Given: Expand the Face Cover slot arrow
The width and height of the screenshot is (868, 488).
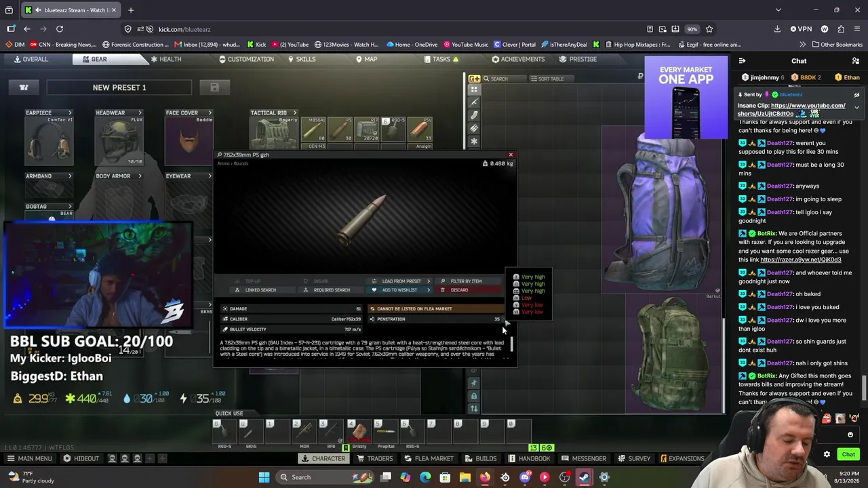Looking at the screenshot, I should tap(210, 113).
